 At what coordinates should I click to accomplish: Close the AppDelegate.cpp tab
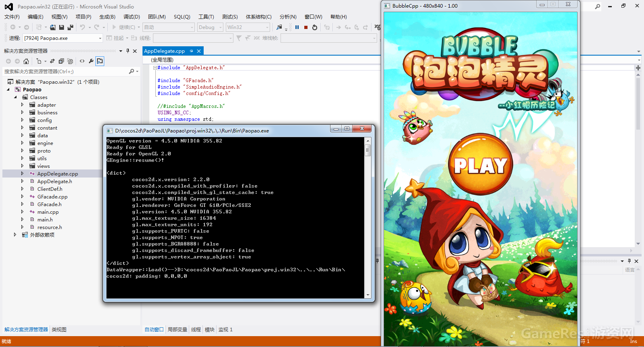[198, 51]
